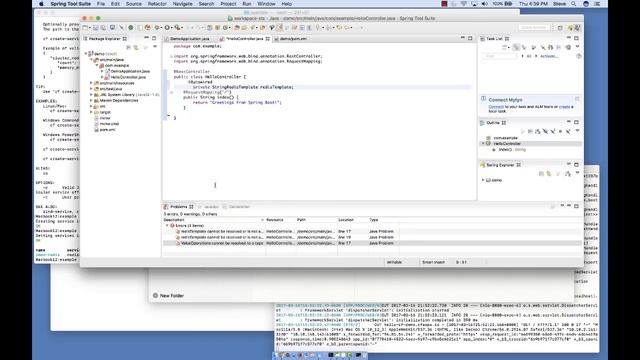Open the Run menu
This screenshot has height=360, width=640.
(x=247, y=4)
